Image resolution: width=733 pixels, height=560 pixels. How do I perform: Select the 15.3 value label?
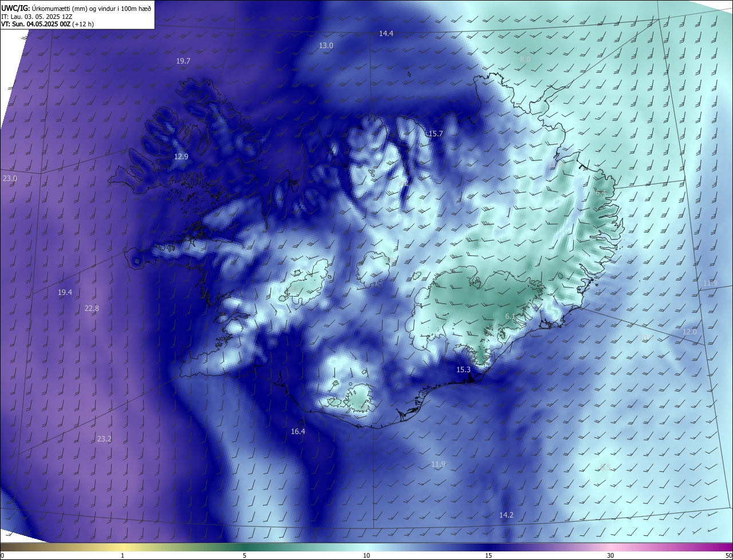point(463,370)
